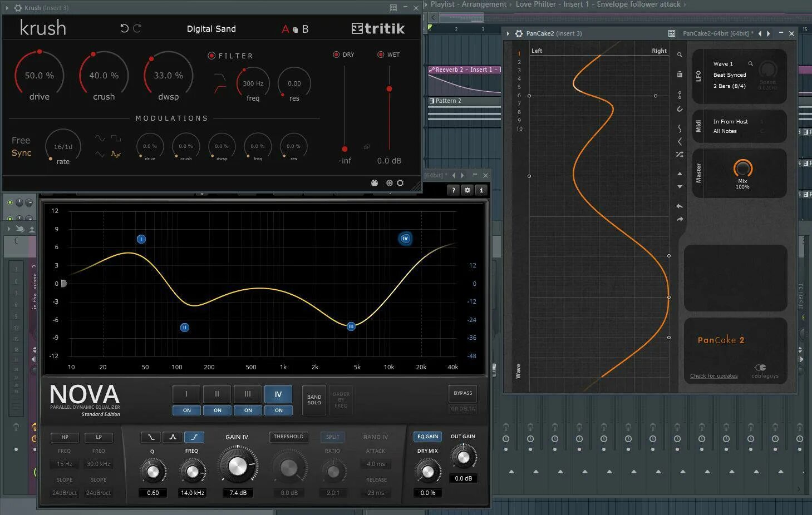812x515 pixels.
Task: Expand the Krush plugin window menu arrow
Action: pyautogui.click(x=8, y=8)
